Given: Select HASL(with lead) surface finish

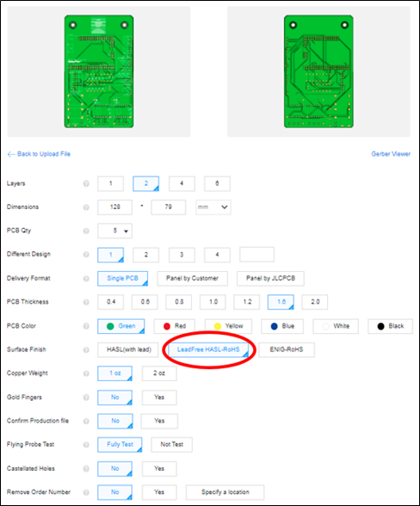Looking at the screenshot, I should [x=128, y=349].
